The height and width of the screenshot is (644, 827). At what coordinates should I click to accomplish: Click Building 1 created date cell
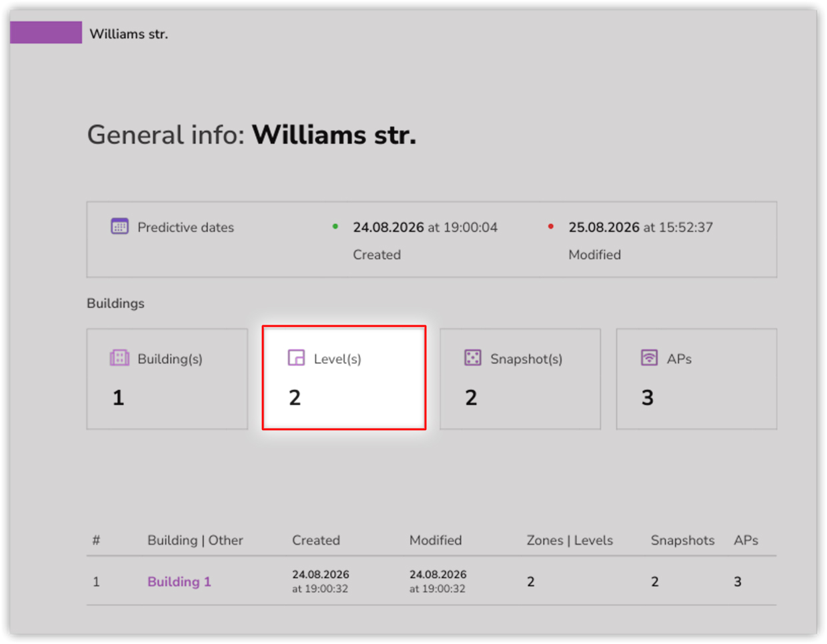[x=321, y=581]
